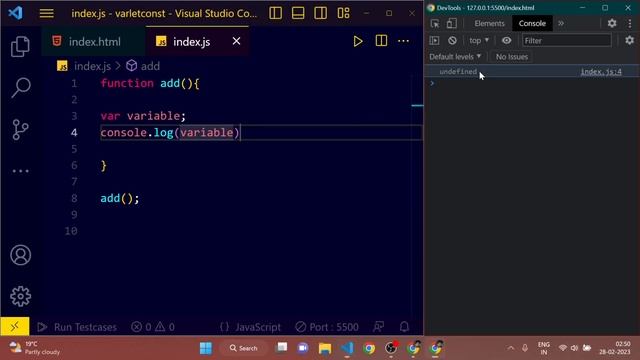Open the errors and warnings count
This screenshot has height=360, width=640.
click(x=153, y=327)
